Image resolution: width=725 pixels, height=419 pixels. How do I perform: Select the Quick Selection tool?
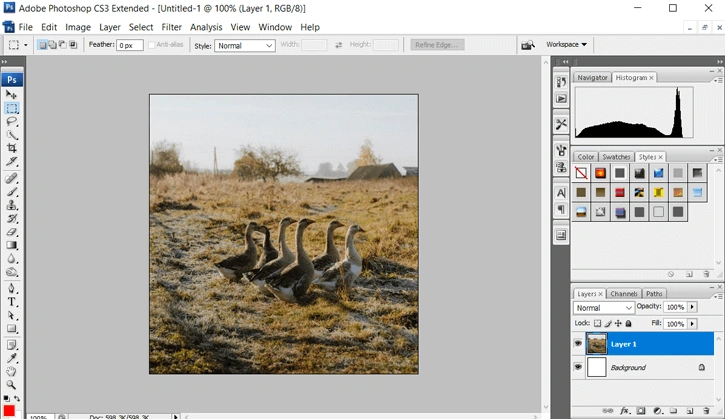coord(12,135)
